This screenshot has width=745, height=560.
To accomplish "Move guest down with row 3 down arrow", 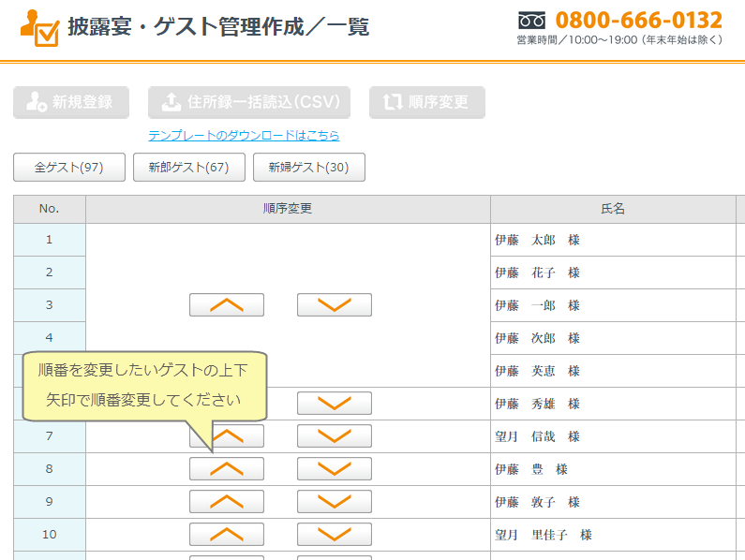I will (x=335, y=305).
